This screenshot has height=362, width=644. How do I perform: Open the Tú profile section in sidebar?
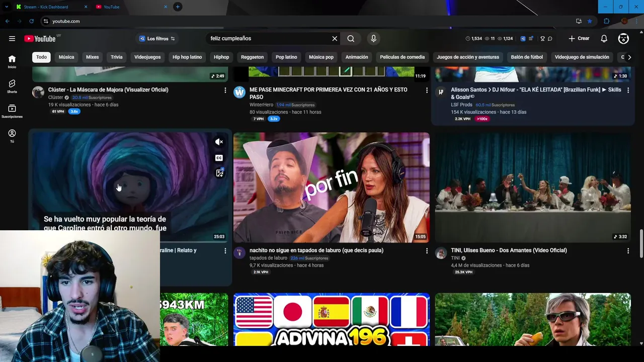click(x=12, y=136)
